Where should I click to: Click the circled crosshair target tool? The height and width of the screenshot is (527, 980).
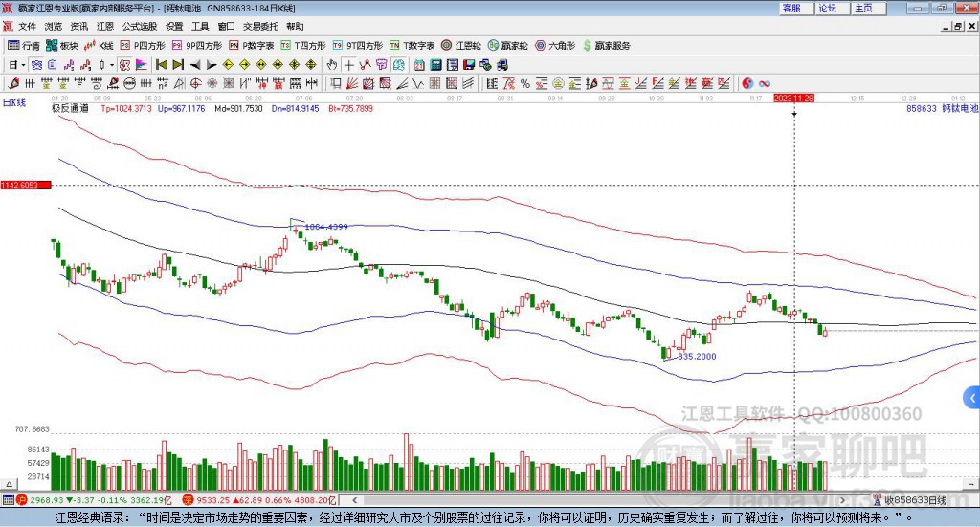click(195, 83)
